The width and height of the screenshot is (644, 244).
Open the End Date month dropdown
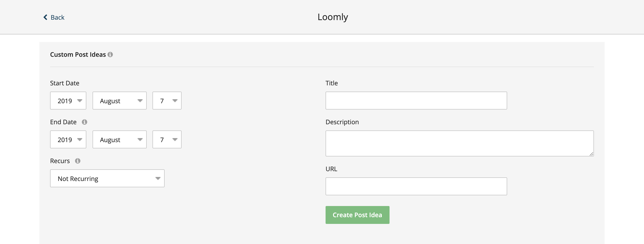119,139
